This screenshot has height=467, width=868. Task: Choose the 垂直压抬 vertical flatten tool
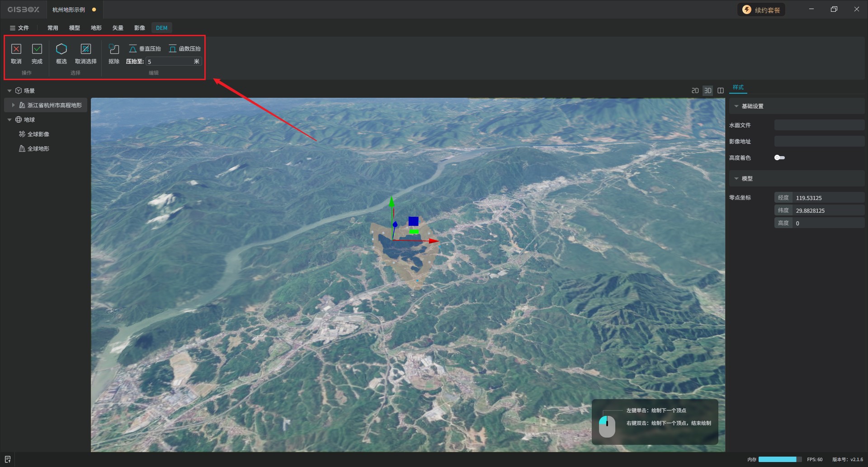click(x=145, y=49)
